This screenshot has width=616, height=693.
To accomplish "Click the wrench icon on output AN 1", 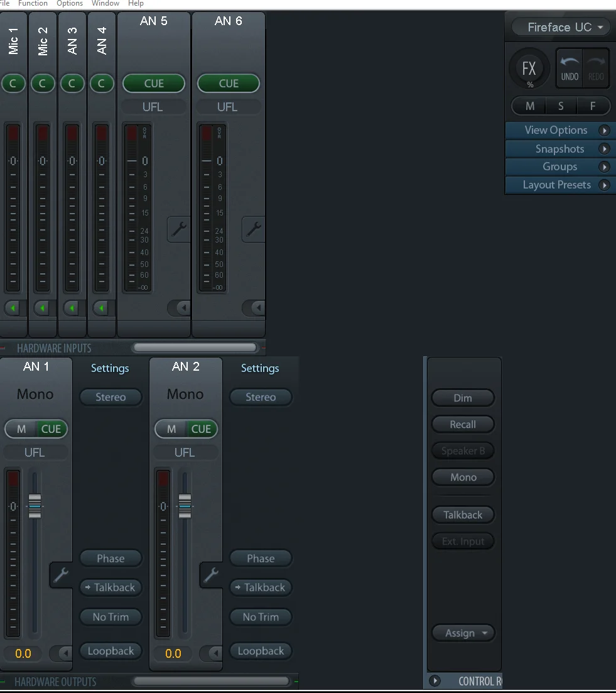I will tap(61, 574).
